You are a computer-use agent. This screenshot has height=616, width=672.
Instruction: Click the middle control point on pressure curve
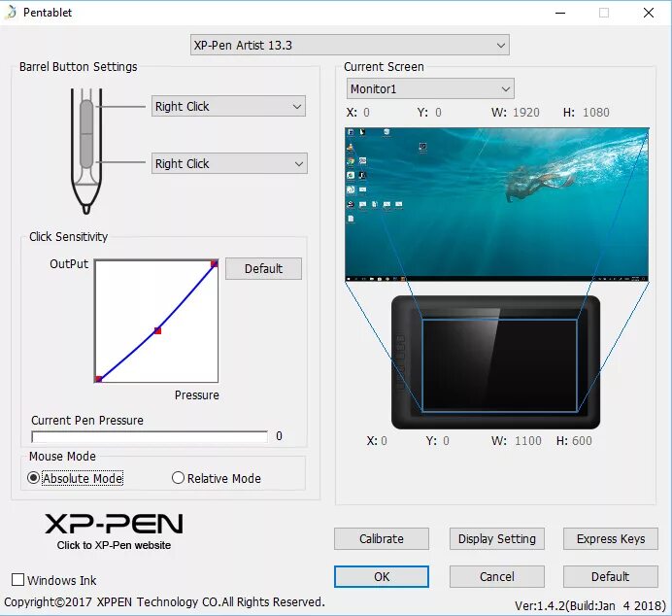pos(157,330)
